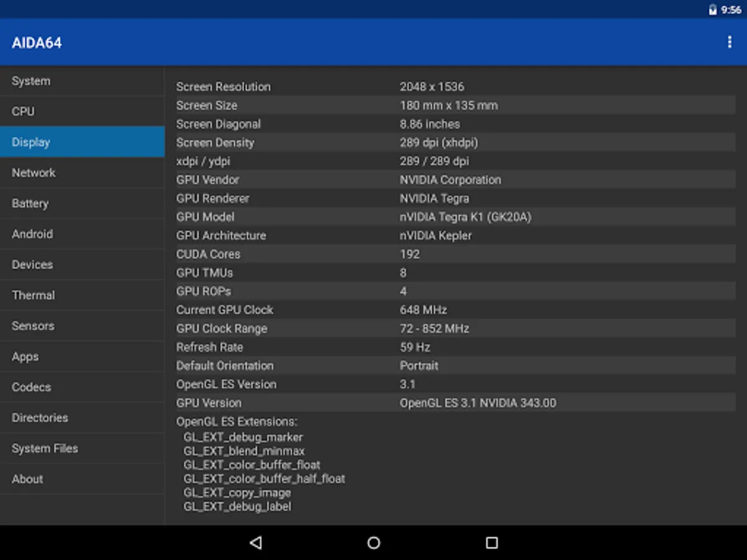Screen dimensions: 747x560
Task: Click the nVIDIA Tegra K1 (GK20A) value
Action: (466, 217)
